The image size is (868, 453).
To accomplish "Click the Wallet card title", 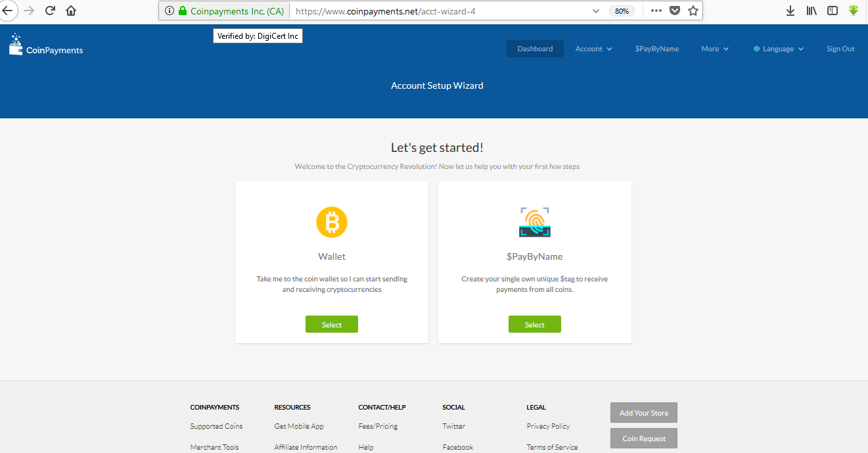I will [x=332, y=256].
